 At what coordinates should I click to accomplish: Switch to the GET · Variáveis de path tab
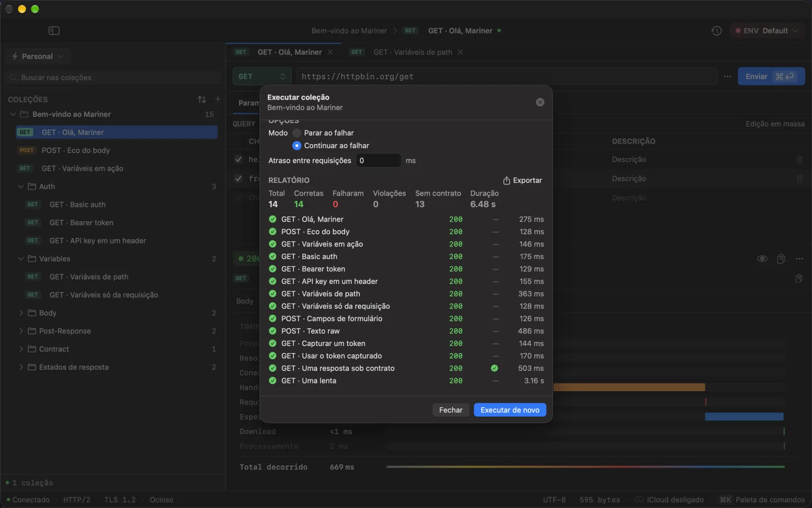[406, 52]
